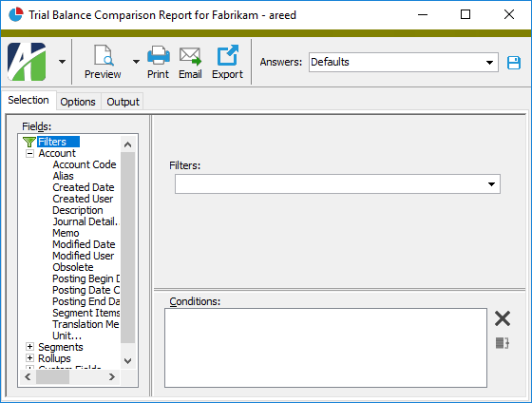
Task: Select the Segments tree label
Action: [61, 347]
